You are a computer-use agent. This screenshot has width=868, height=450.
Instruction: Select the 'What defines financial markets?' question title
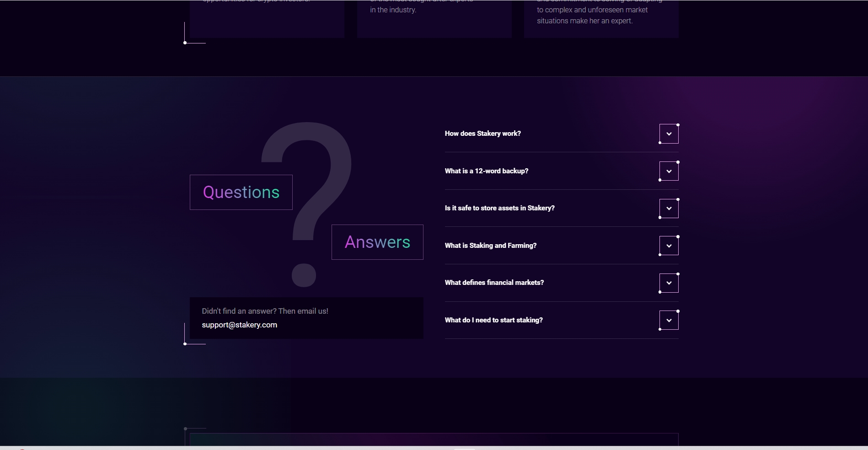494,283
